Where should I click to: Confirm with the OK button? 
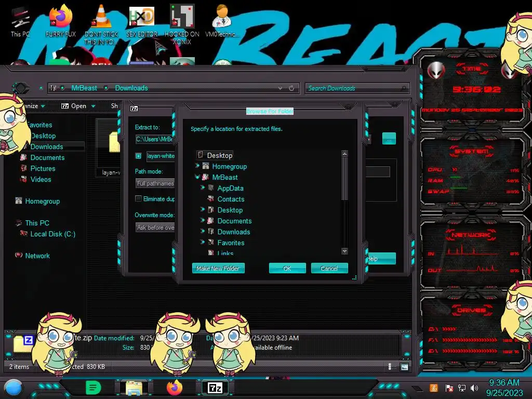coord(287,269)
